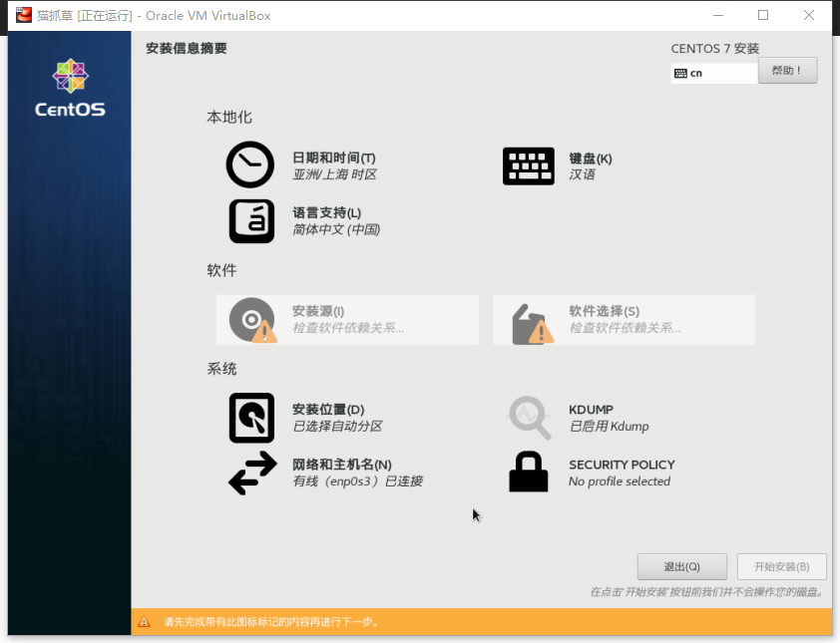The width and height of the screenshot is (840, 643).
Task: Click the Security Policy padlock icon
Action: [x=528, y=472]
